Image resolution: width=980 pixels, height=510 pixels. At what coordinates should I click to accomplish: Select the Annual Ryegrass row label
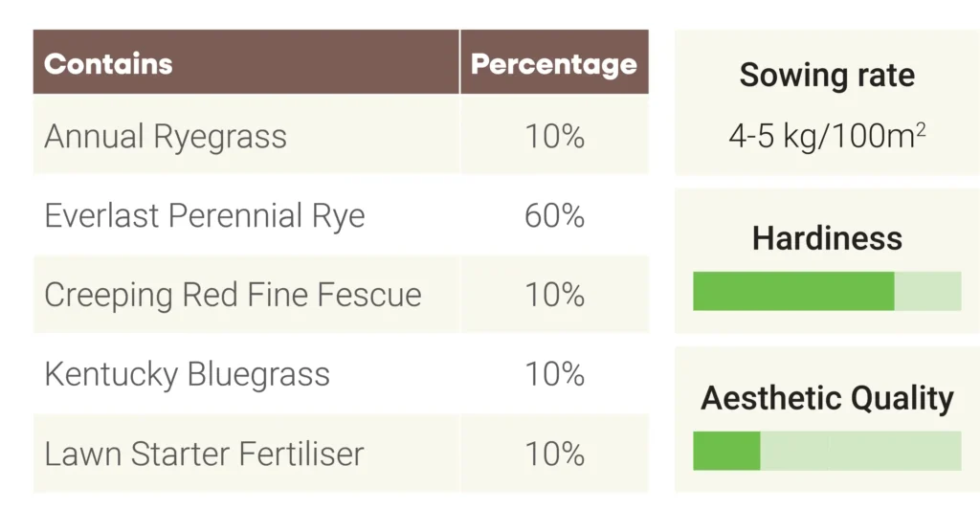tap(166, 137)
